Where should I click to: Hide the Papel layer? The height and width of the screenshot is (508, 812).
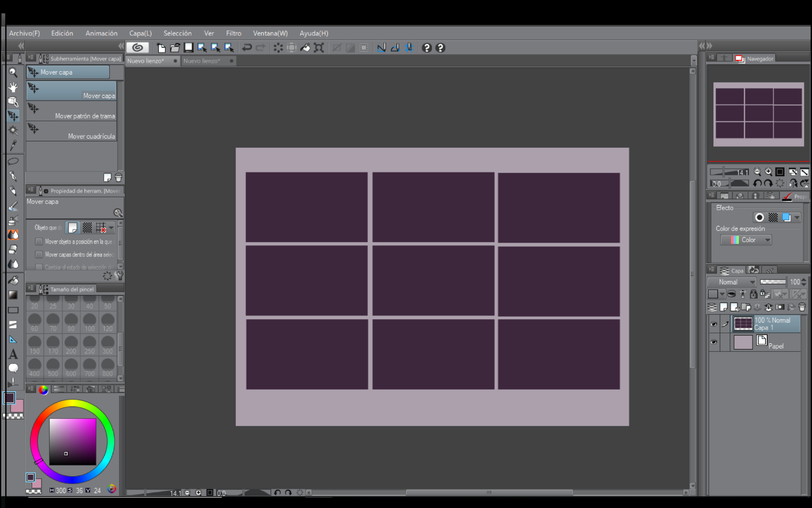tap(714, 342)
